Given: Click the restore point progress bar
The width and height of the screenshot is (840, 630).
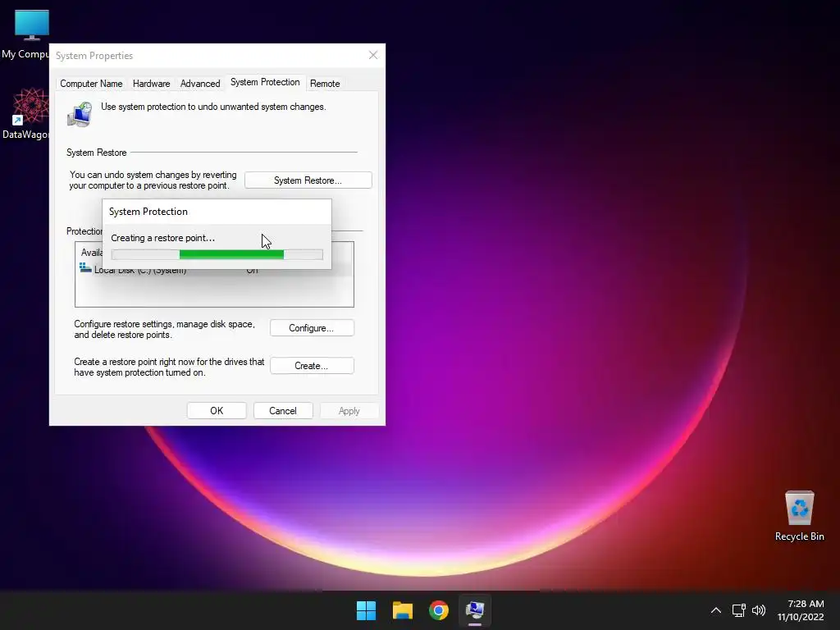Looking at the screenshot, I should click(217, 254).
